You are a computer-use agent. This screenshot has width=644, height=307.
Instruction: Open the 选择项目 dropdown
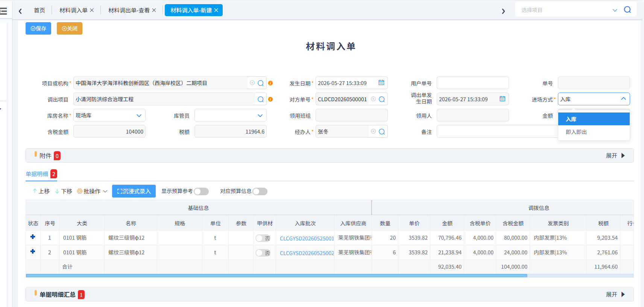(x=615, y=10)
